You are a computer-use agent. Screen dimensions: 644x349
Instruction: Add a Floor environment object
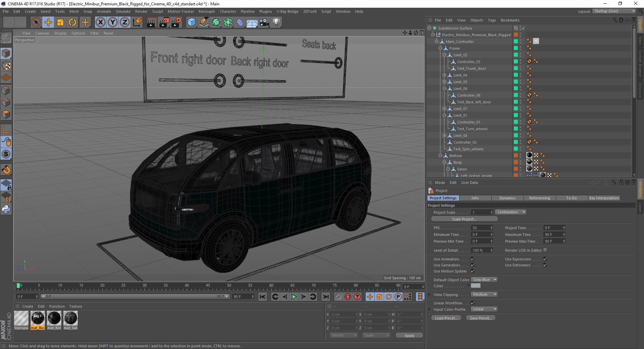click(252, 22)
